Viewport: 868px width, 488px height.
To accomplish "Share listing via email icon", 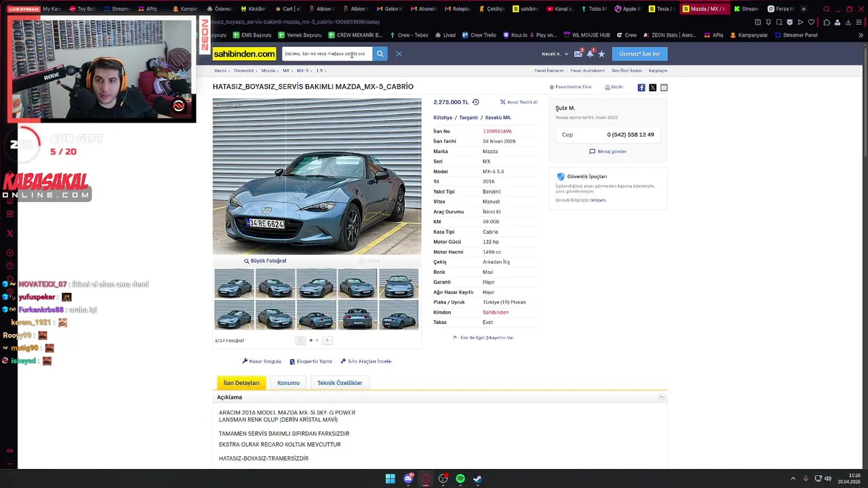I will 663,87.
